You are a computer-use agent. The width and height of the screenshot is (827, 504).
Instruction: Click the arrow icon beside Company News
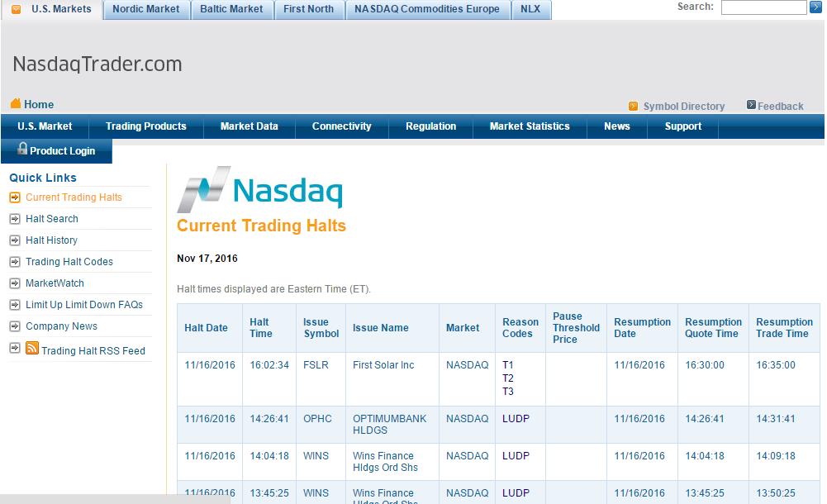15,326
